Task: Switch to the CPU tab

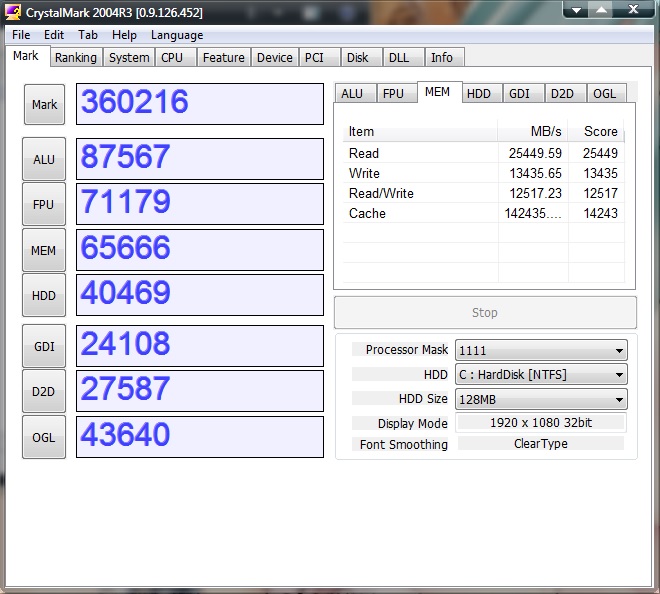Action: (172, 58)
